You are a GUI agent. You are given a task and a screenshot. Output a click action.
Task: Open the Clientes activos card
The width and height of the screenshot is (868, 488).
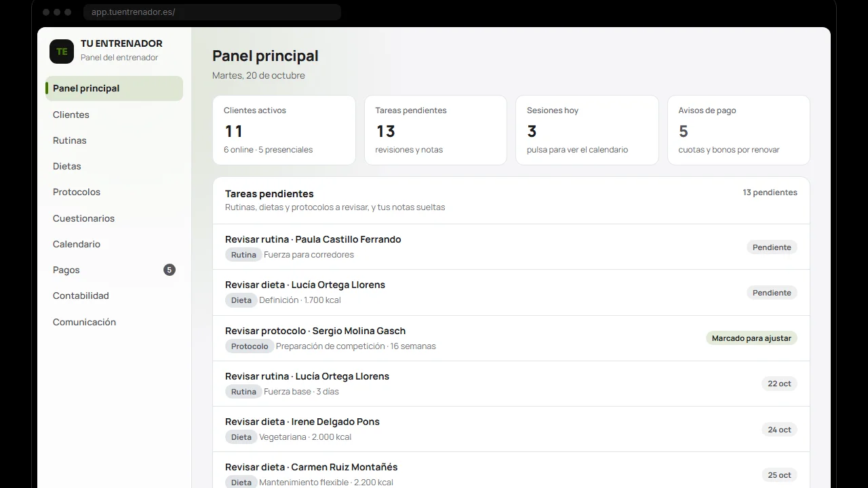pyautogui.click(x=284, y=130)
